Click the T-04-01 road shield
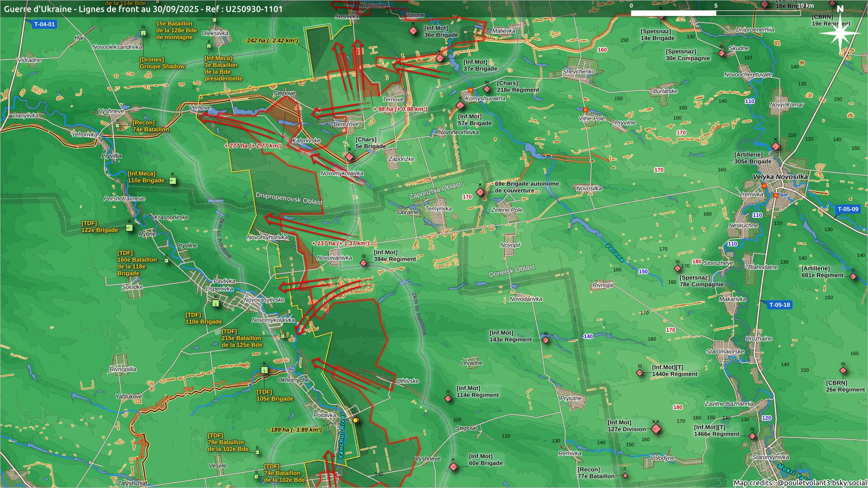Screen dimensions: 868x488 coord(44,24)
